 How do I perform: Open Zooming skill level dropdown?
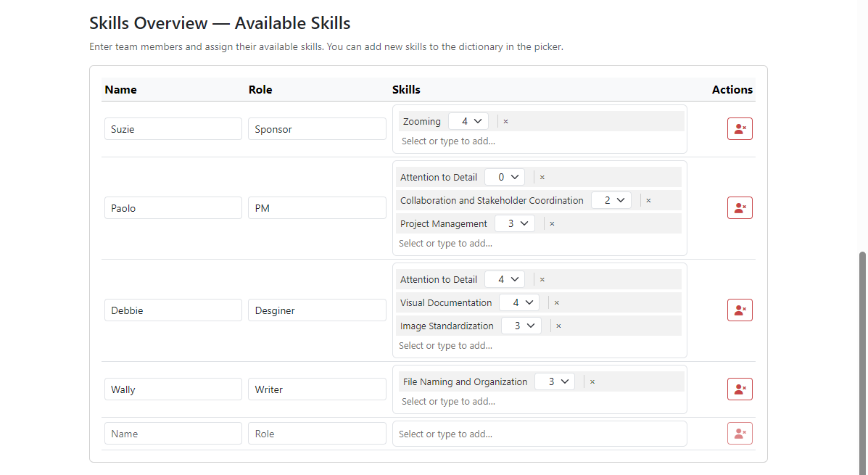click(468, 121)
